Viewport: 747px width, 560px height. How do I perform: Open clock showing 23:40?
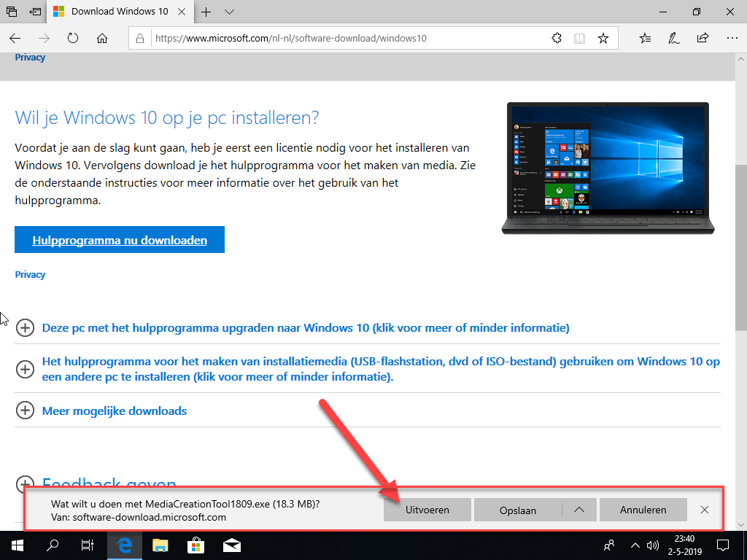point(684,545)
